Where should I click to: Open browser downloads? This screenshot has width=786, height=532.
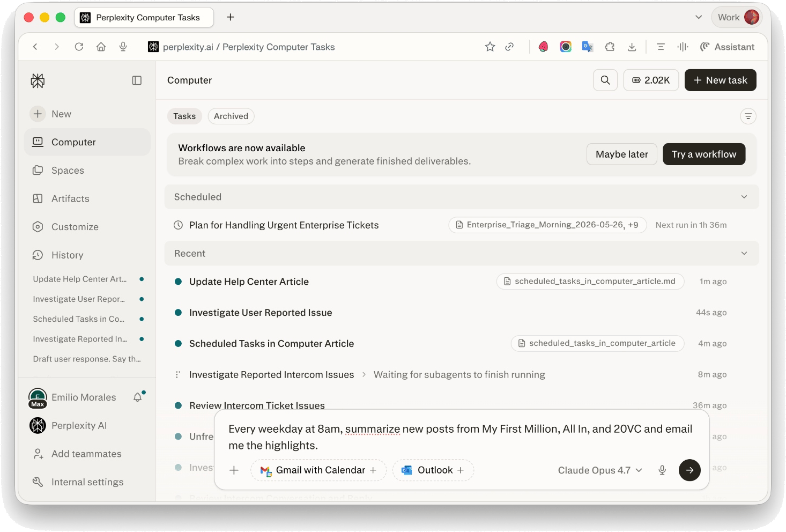pos(632,47)
